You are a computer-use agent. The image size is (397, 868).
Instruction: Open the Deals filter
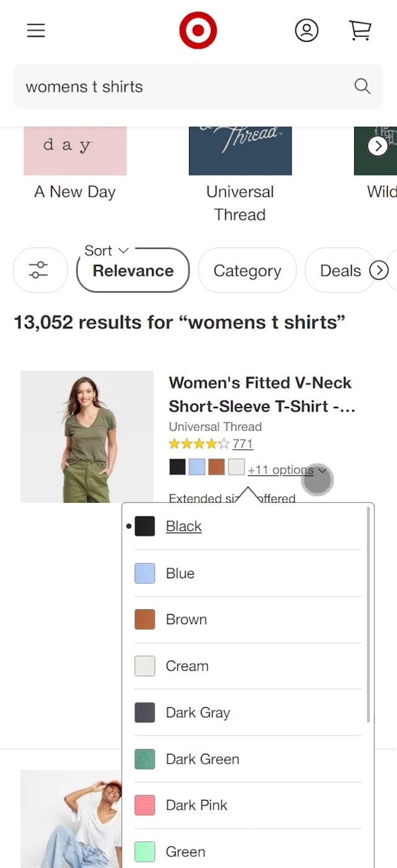[340, 270]
